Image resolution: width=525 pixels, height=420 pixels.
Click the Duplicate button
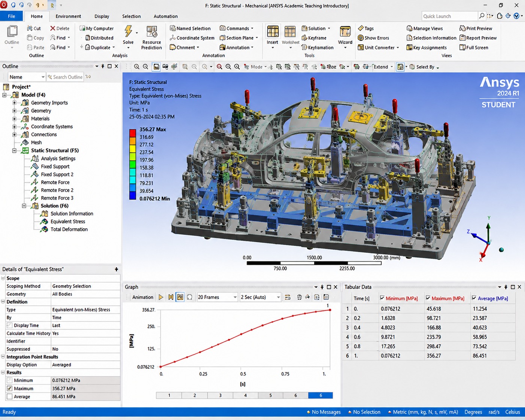click(x=100, y=48)
